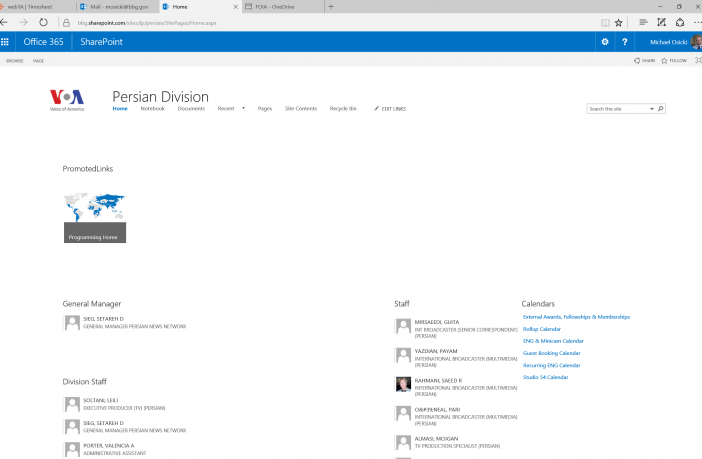The width and height of the screenshot is (702, 459).
Task: Expand the Recent navigation dropdown arrow
Action: coord(244,108)
